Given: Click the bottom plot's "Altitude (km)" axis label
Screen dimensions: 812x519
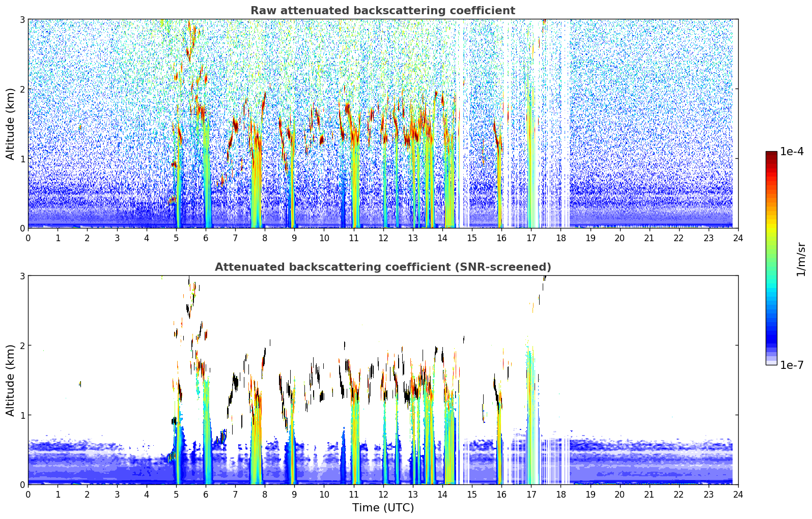Looking at the screenshot, I should tap(10, 380).
